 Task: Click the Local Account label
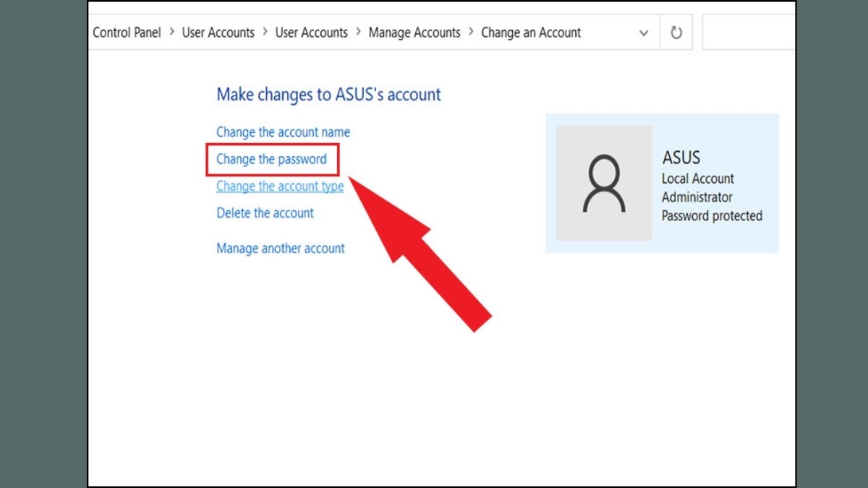pyautogui.click(x=697, y=179)
